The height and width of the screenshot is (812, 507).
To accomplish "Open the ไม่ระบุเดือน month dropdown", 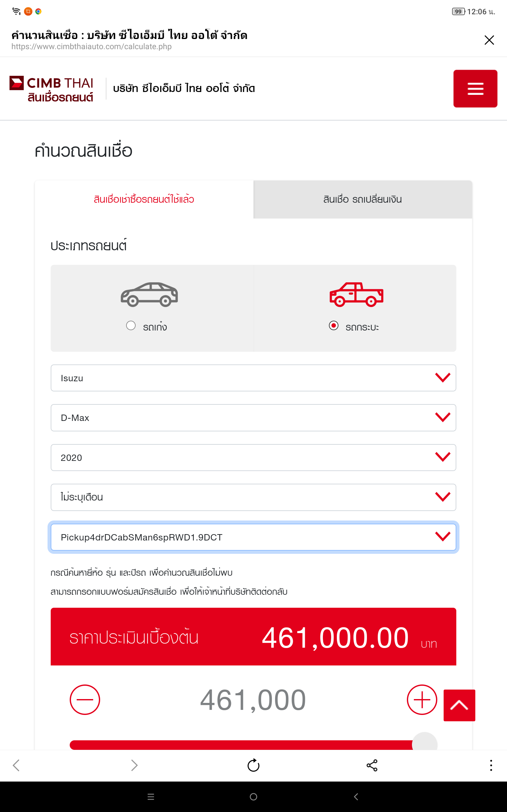I will click(253, 497).
